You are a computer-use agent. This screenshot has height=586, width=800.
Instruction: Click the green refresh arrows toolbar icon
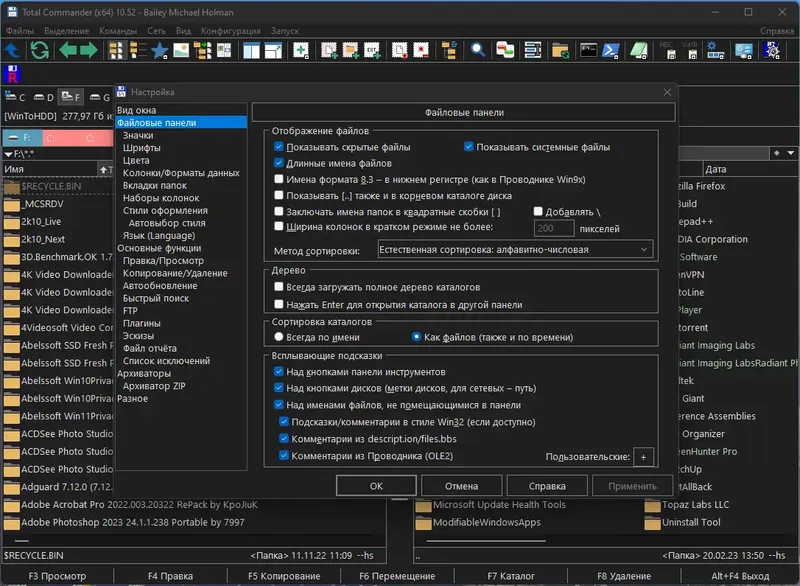pos(40,50)
